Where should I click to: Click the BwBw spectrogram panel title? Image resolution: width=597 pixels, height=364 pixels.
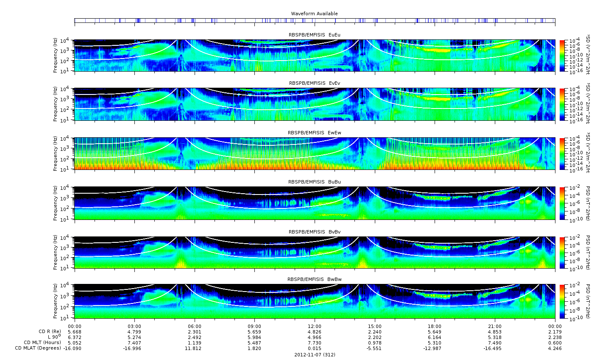point(314,279)
